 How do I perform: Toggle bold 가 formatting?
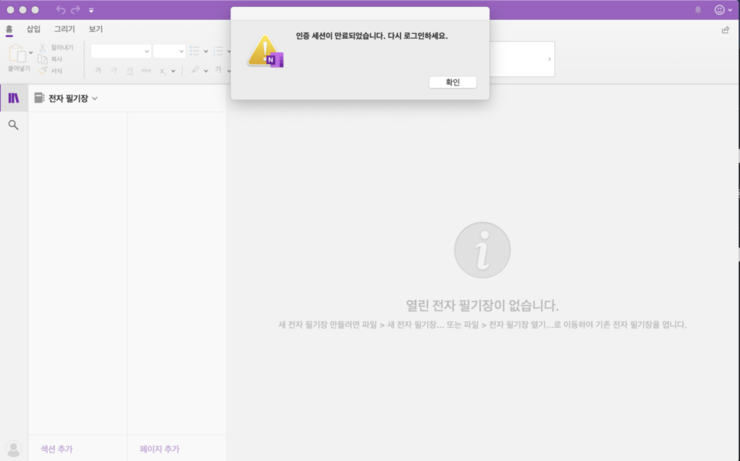[98, 71]
